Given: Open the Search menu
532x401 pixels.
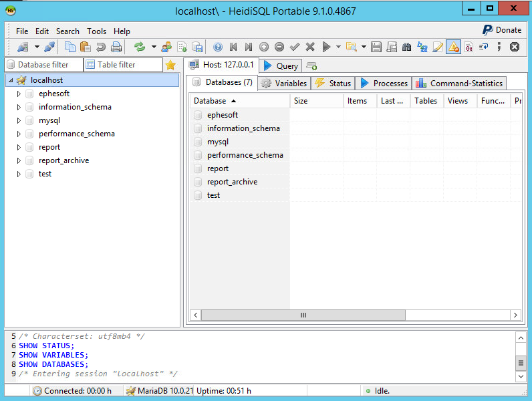Looking at the screenshot, I should click(x=68, y=31).
